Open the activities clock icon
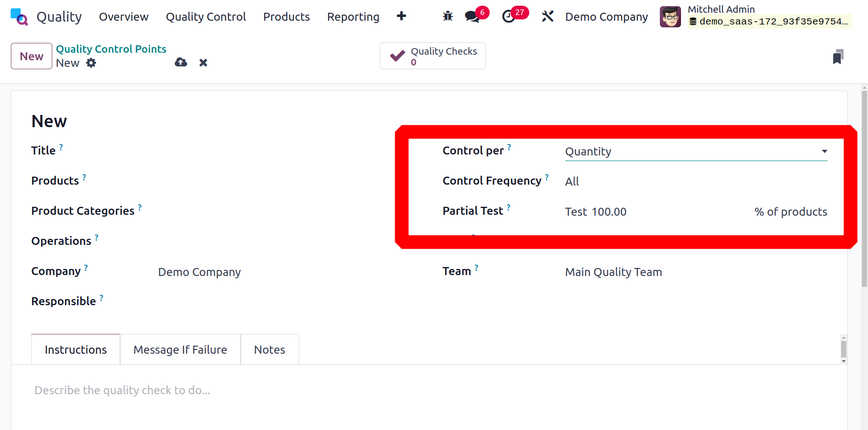This screenshot has height=430, width=868. tap(509, 16)
